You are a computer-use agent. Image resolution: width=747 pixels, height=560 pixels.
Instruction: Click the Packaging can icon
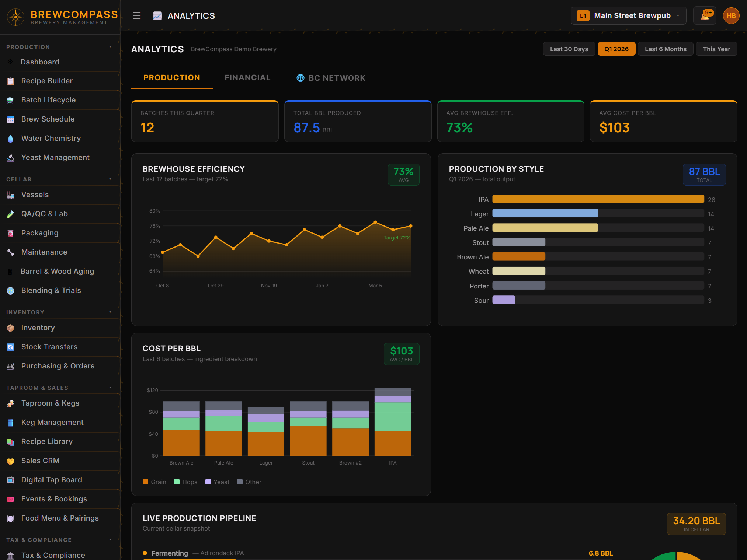11,233
